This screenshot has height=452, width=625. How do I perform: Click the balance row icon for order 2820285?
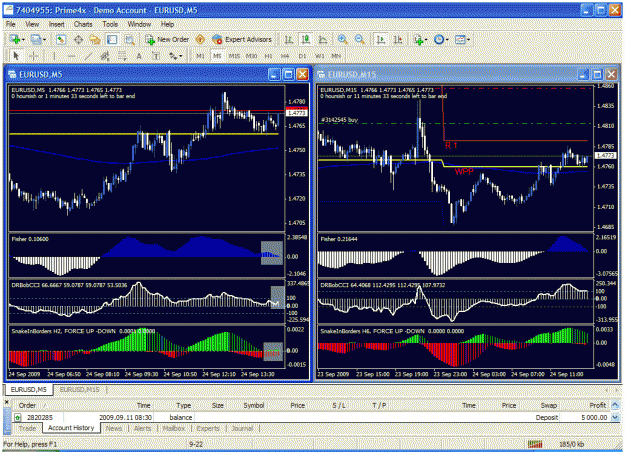(18, 417)
